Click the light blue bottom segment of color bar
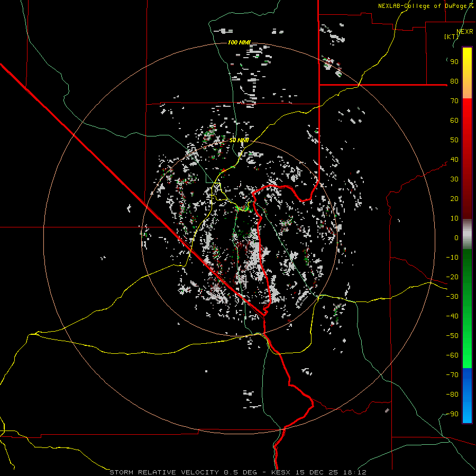This screenshot has width=476, height=476. tap(467, 410)
